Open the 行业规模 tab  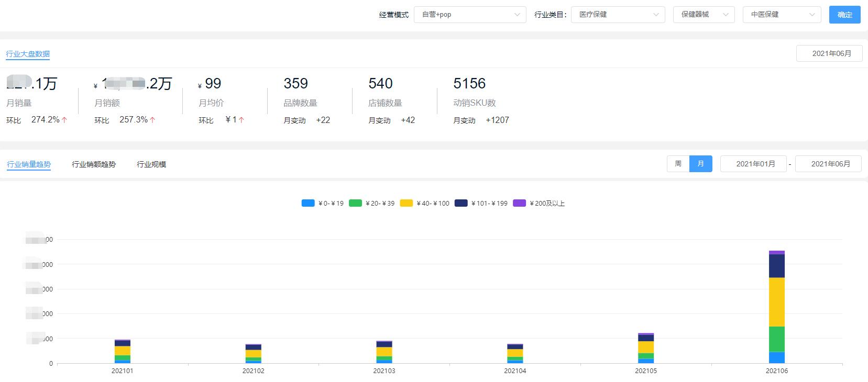pyautogui.click(x=151, y=164)
